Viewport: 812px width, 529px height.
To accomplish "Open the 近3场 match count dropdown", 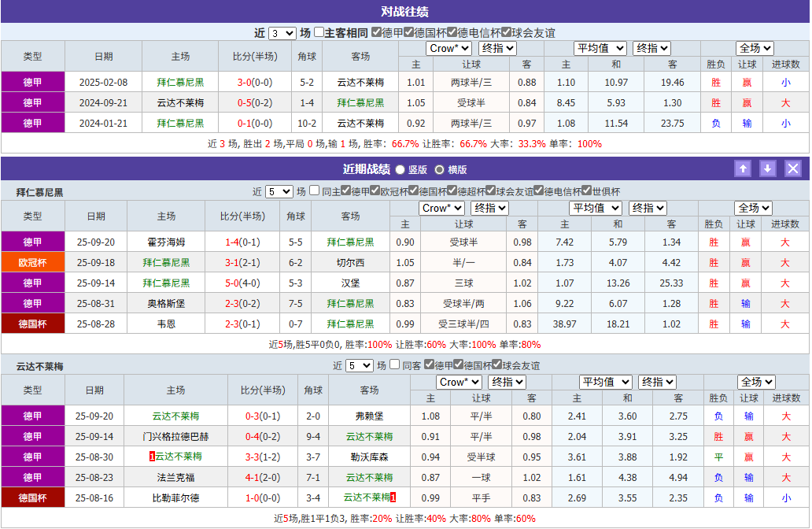I will 284,31.
